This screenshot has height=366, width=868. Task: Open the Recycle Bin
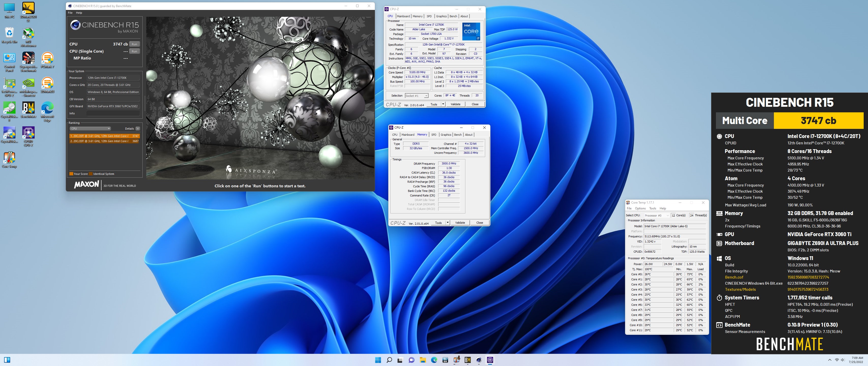click(x=9, y=35)
